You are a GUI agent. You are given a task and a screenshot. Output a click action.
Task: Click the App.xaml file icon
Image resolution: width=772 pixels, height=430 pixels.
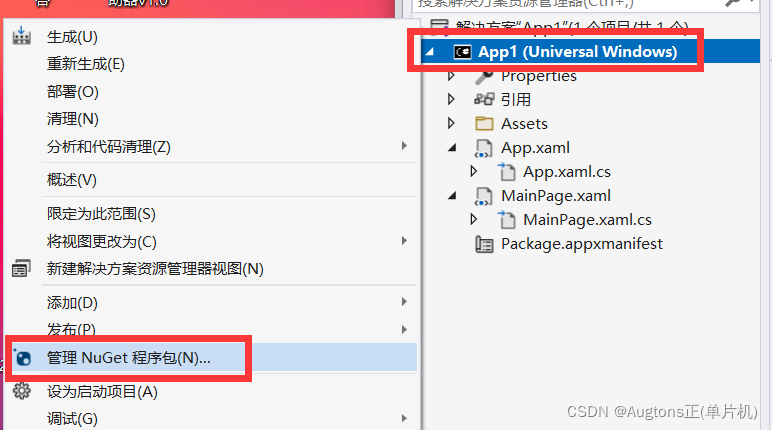coord(483,148)
